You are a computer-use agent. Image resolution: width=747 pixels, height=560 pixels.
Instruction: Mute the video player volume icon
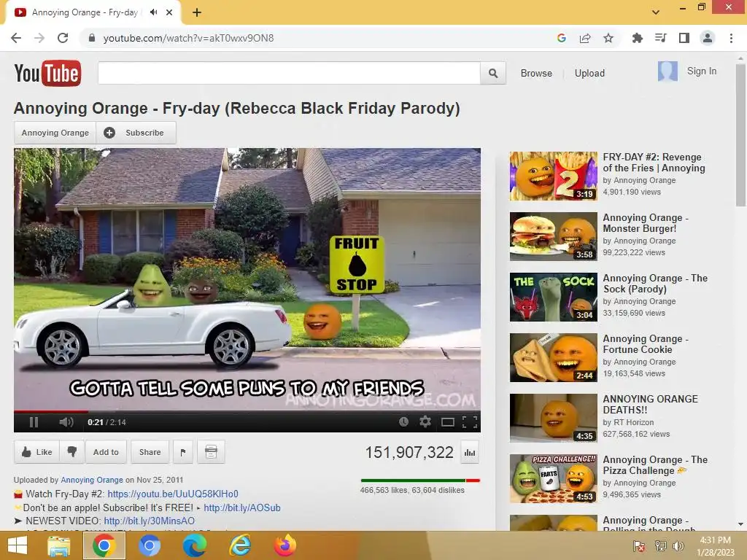pos(66,422)
